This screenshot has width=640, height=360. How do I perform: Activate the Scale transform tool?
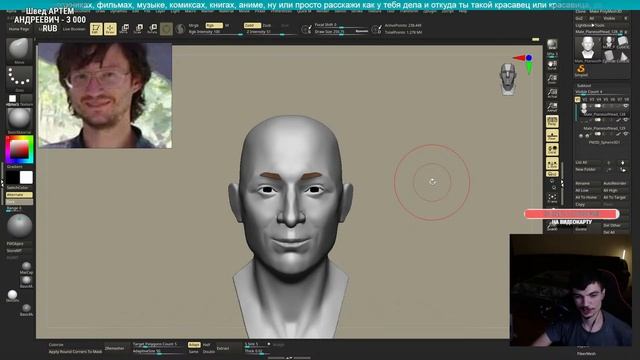138,29
